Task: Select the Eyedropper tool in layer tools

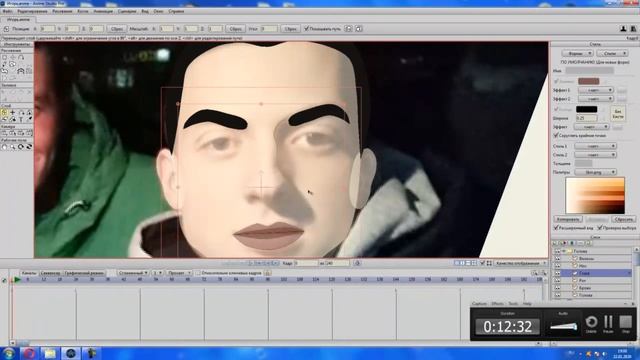Action: (x=29, y=119)
